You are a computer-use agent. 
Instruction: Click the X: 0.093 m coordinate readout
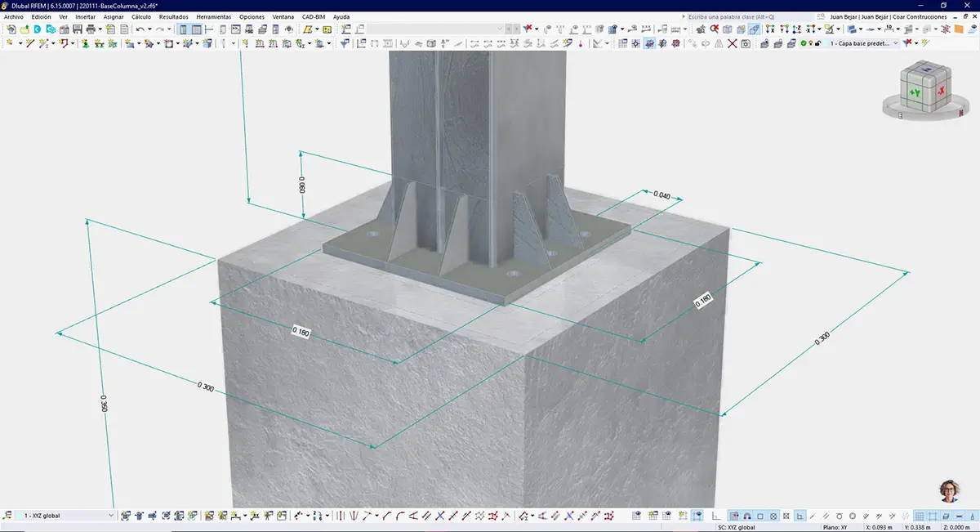point(879,528)
